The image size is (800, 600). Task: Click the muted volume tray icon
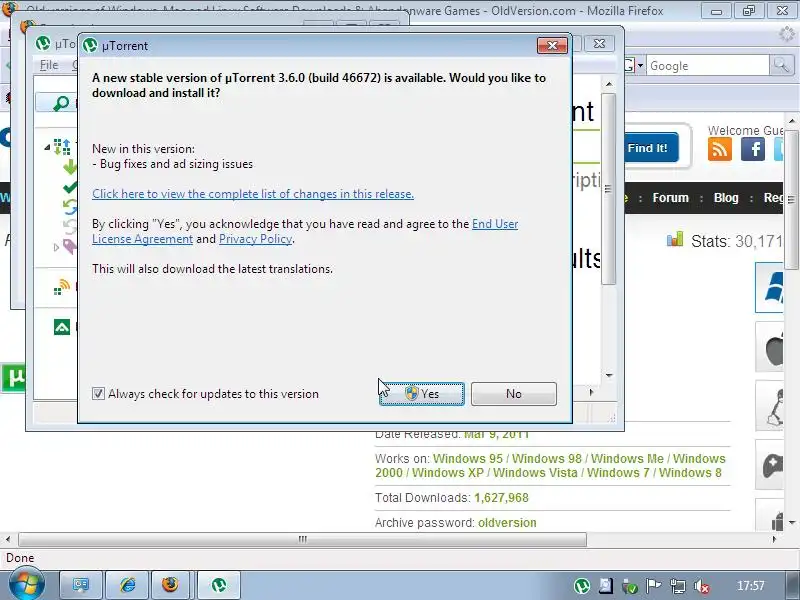click(x=702, y=586)
